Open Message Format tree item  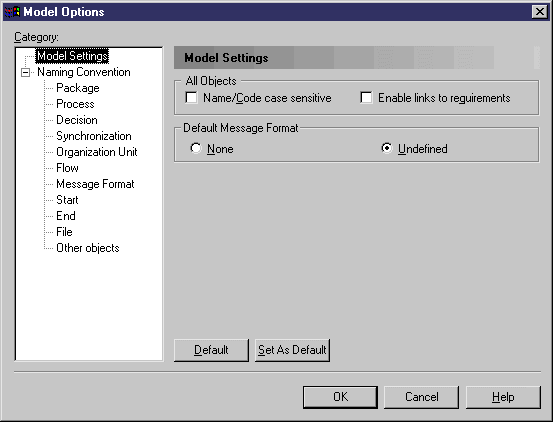click(x=95, y=184)
